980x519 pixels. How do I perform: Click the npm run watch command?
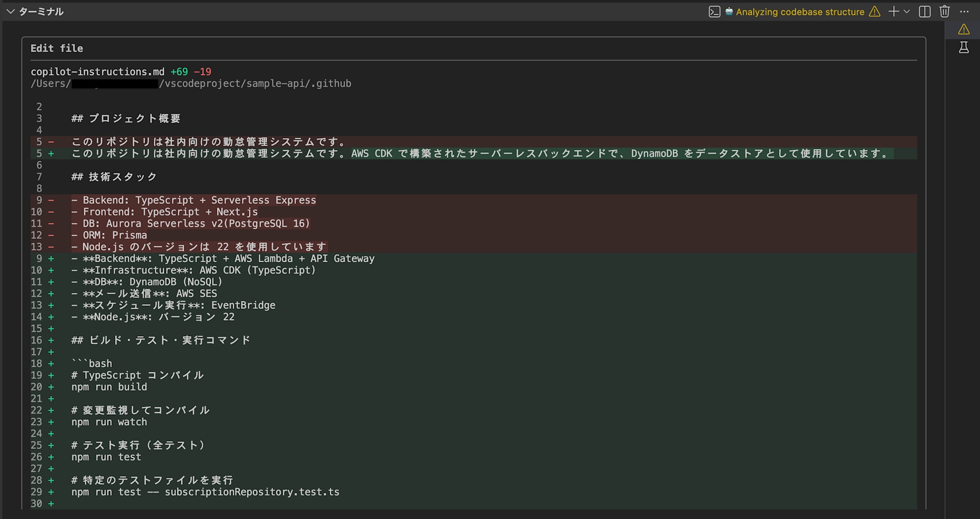(x=109, y=422)
